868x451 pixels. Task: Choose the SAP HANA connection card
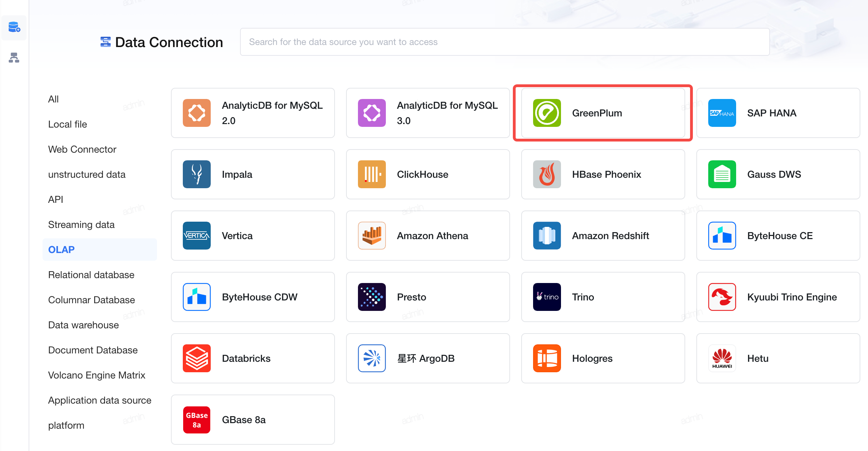click(778, 113)
